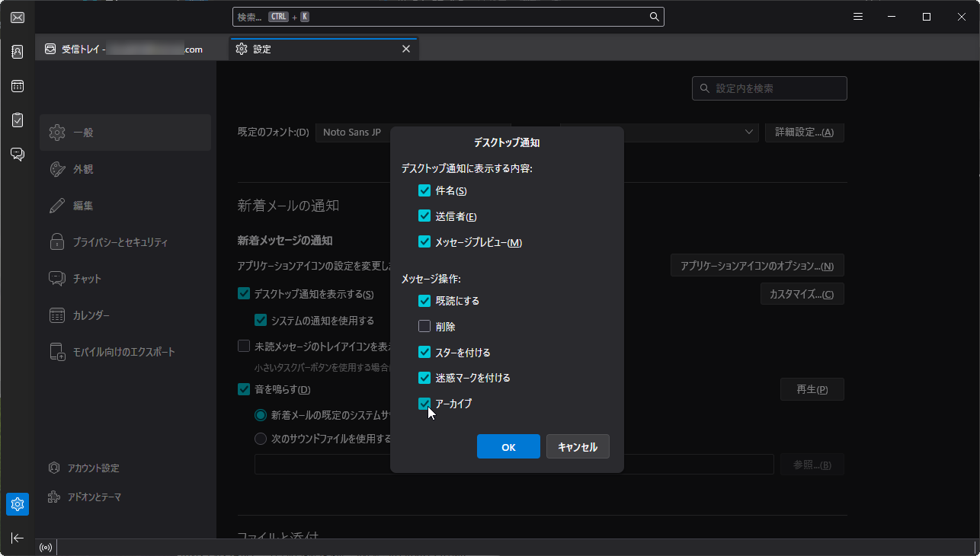This screenshot has width=980, height=556.
Task: Toggle 未読メッセージのトレイアイコン checkbox
Action: (244, 346)
